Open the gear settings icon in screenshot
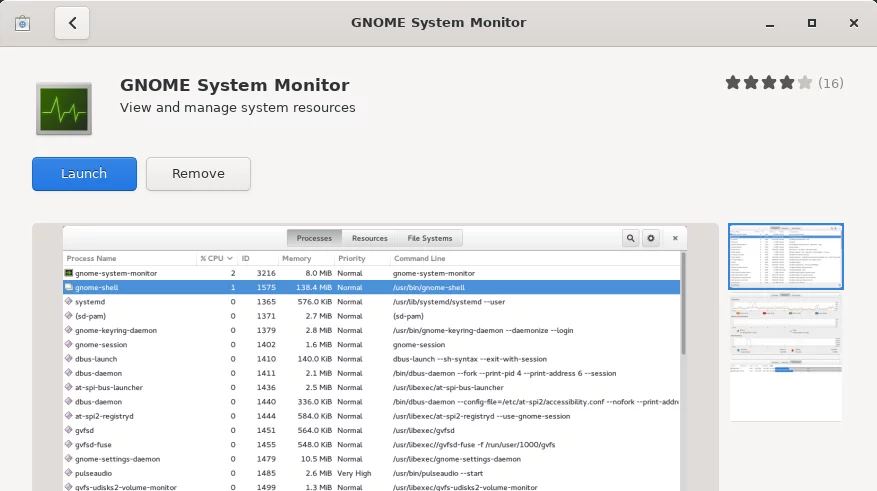 (651, 238)
